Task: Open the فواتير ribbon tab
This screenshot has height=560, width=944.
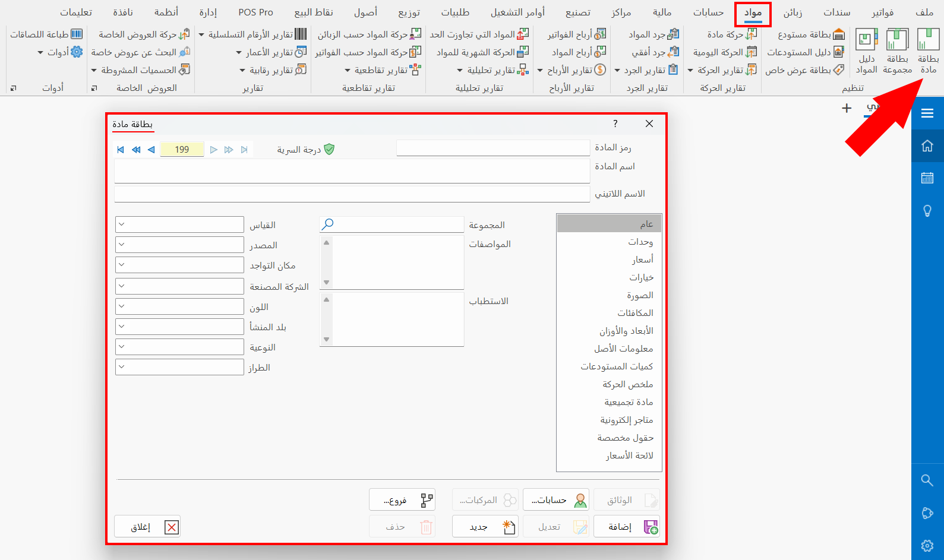Action: coord(882,12)
